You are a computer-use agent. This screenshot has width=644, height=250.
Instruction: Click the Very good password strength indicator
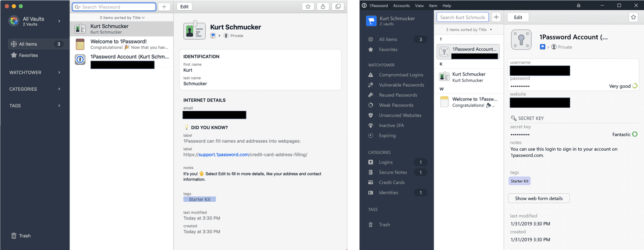pos(623,86)
